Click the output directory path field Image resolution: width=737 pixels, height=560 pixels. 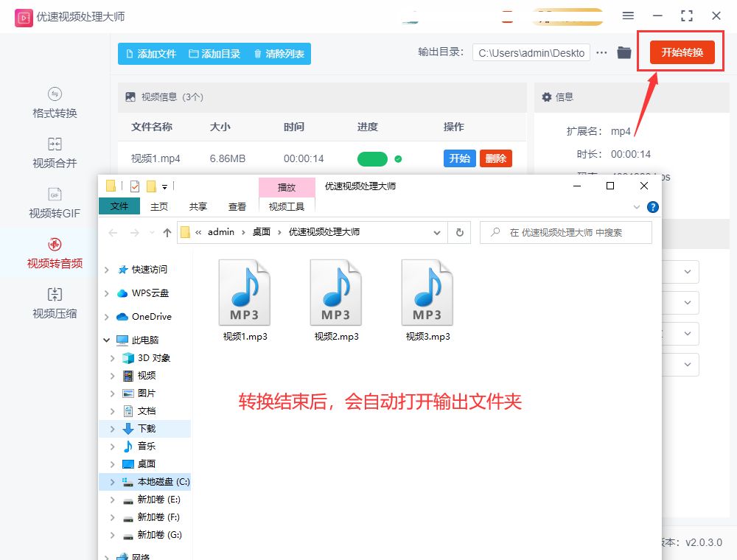531,53
